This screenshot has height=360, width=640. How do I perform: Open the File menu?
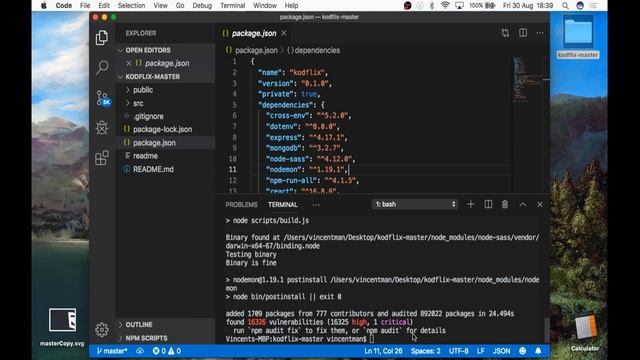coord(85,6)
